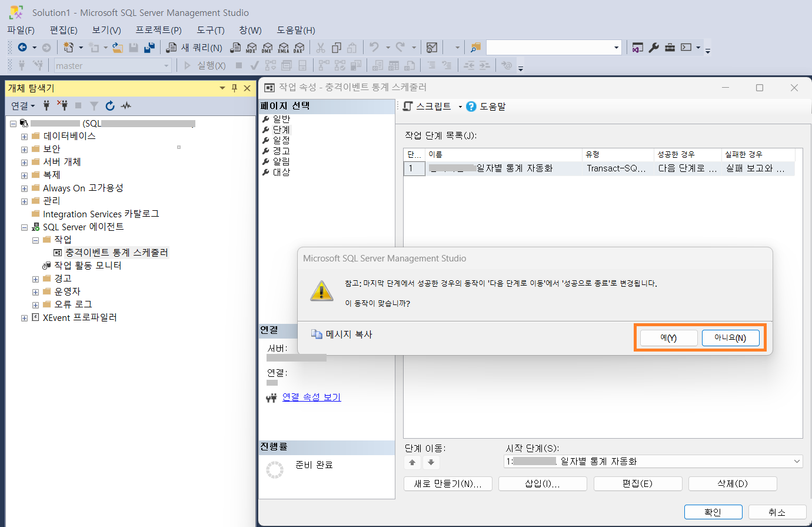Image resolution: width=812 pixels, height=527 pixels.
Task: Click 아니요(N) in the warning dialog
Action: (x=730, y=338)
